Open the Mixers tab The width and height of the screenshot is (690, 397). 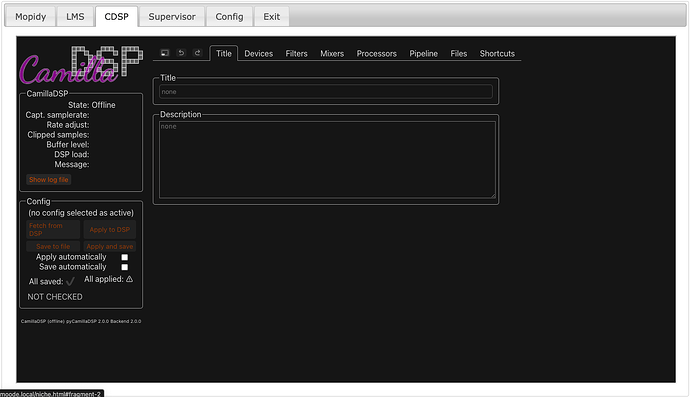(x=332, y=54)
